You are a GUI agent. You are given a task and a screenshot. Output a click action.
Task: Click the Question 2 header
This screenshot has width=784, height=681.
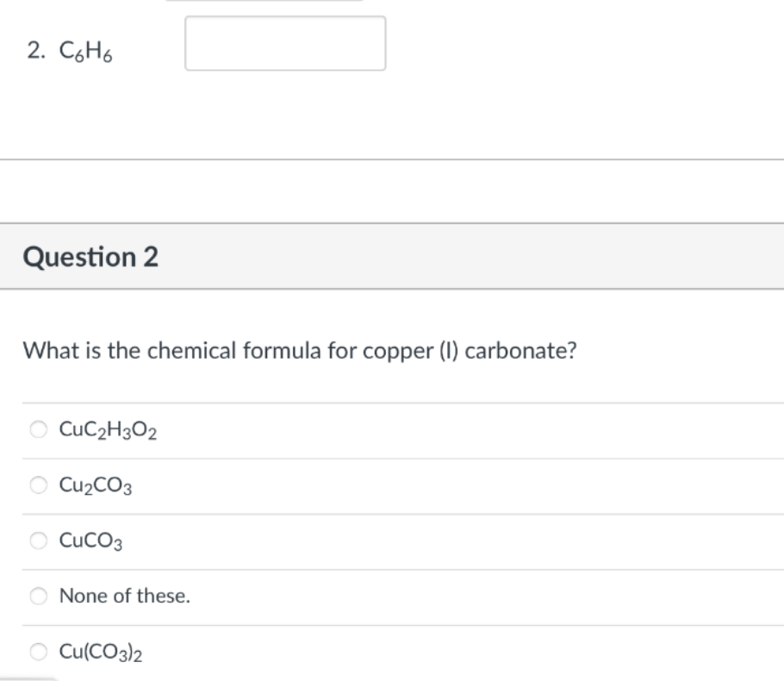(90, 256)
